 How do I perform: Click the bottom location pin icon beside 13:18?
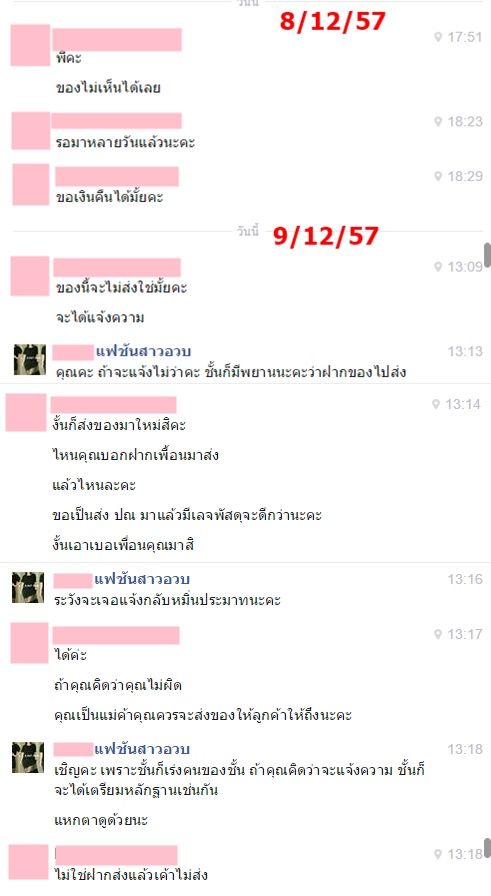pyautogui.click(x=438, y=854)
